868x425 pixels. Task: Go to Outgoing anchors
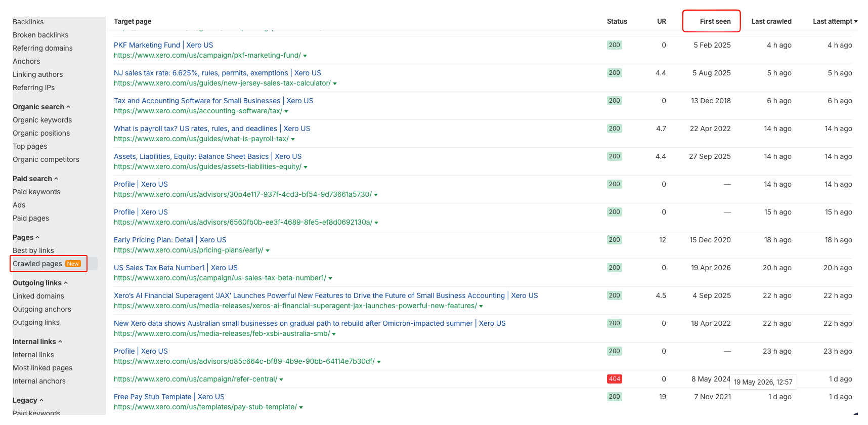tap(42, 309)
